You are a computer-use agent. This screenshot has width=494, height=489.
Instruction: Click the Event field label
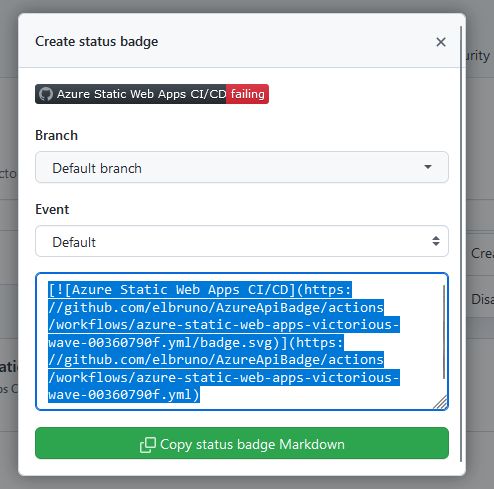(52, 209)
